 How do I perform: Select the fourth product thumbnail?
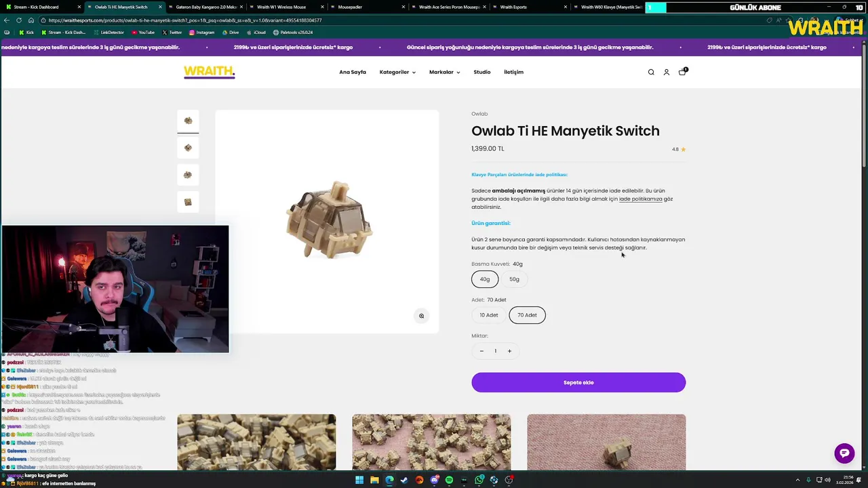[x=188, y=202]
